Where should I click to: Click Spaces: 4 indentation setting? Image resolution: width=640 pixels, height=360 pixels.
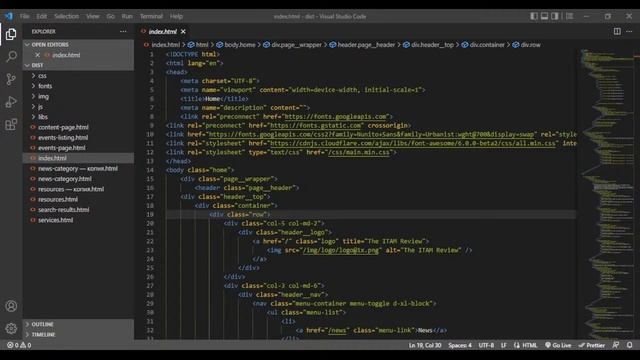[x=460, y=345]
